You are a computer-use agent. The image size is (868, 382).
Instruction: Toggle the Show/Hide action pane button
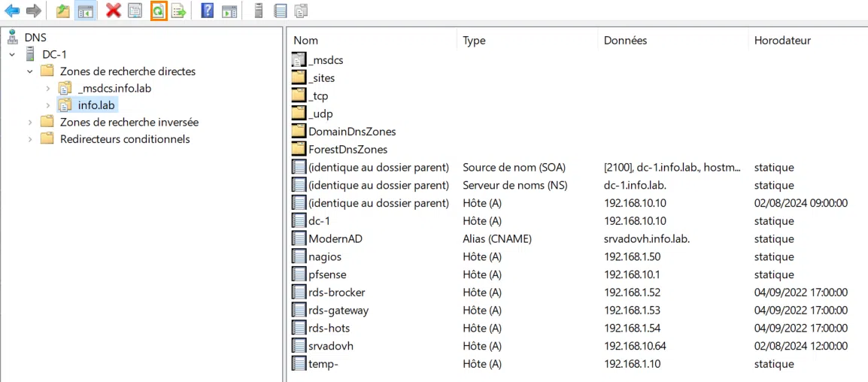point(229,11)
